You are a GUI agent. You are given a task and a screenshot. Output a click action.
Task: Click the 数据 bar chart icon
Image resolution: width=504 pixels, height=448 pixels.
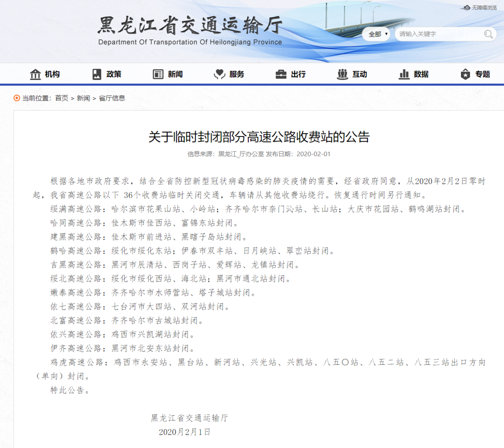[404, 74]
